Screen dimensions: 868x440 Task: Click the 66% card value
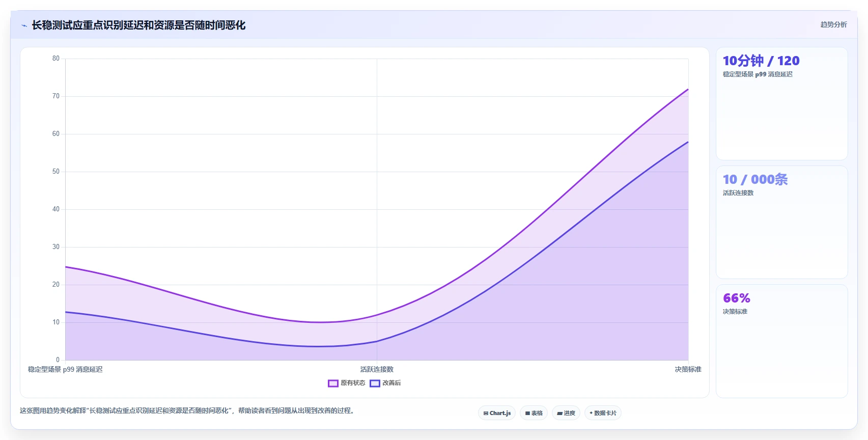tap(737, 298)
